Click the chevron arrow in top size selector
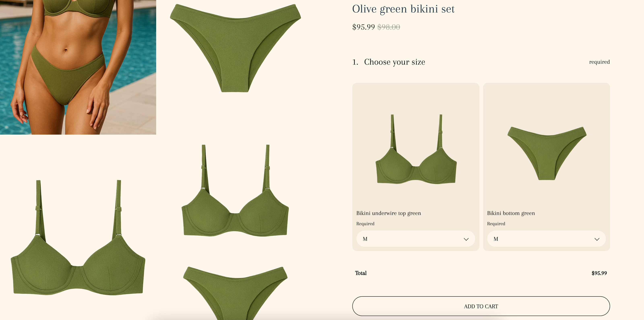Viewport: 644px width, 320px height. coord(466,239)
